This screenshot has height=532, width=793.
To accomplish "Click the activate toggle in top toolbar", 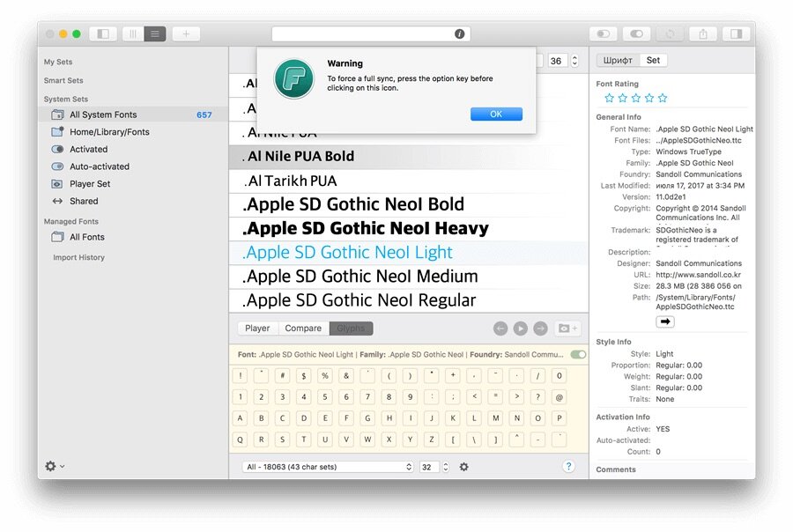I will coord(636,33).
